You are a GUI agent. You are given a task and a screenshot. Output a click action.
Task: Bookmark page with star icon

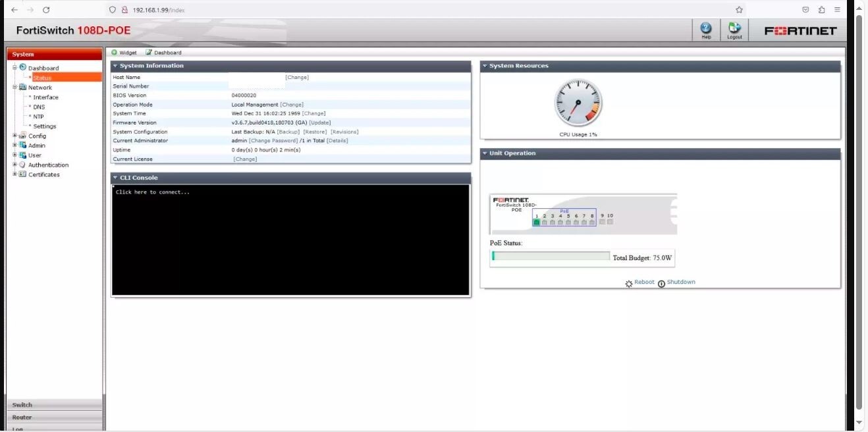click(x=739, y=10)
